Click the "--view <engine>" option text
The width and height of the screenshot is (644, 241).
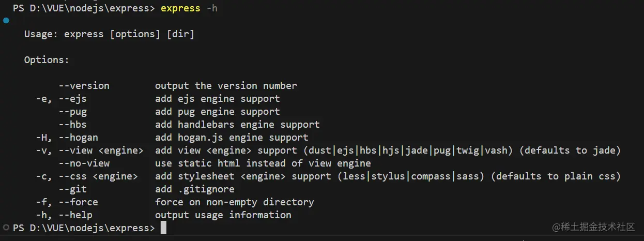101,150
